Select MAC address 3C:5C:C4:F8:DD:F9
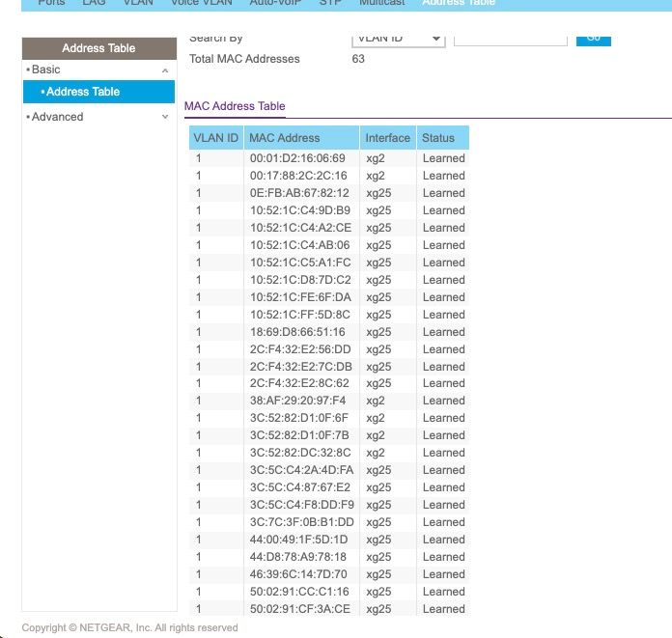Image resolution: width=672 pixels, height=638 pixels. click(302, 505)
